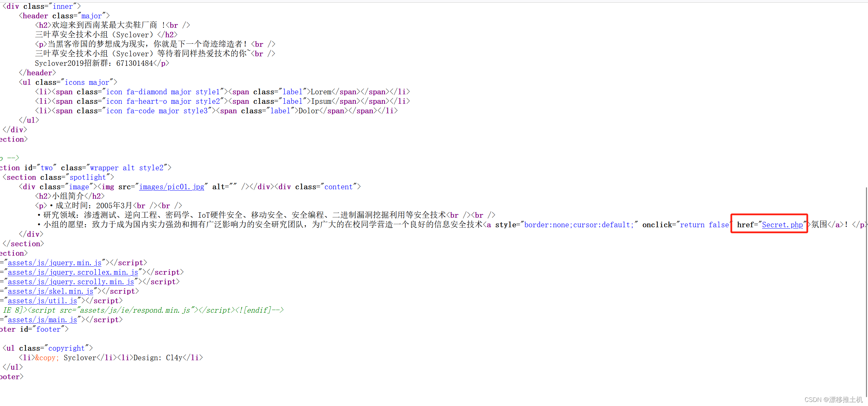Viewport: 868px width, 406px height.
Task: Open the jquery.scrolly.min.js link
Action: point(71,282)
